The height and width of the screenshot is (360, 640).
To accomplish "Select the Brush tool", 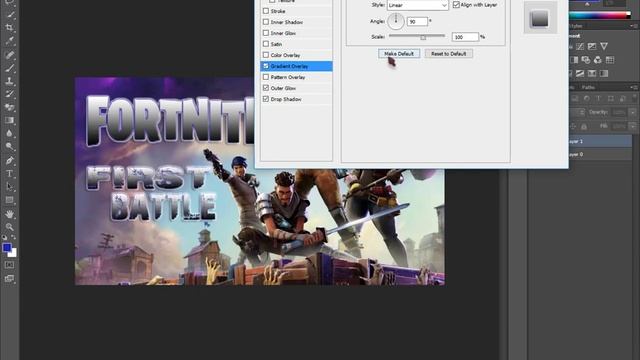I will 9,68.
